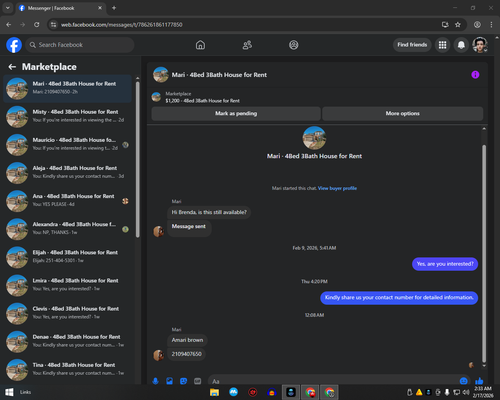Focus the Search Facebook field
Screen dimensions: 500x400
coord(80,45)
